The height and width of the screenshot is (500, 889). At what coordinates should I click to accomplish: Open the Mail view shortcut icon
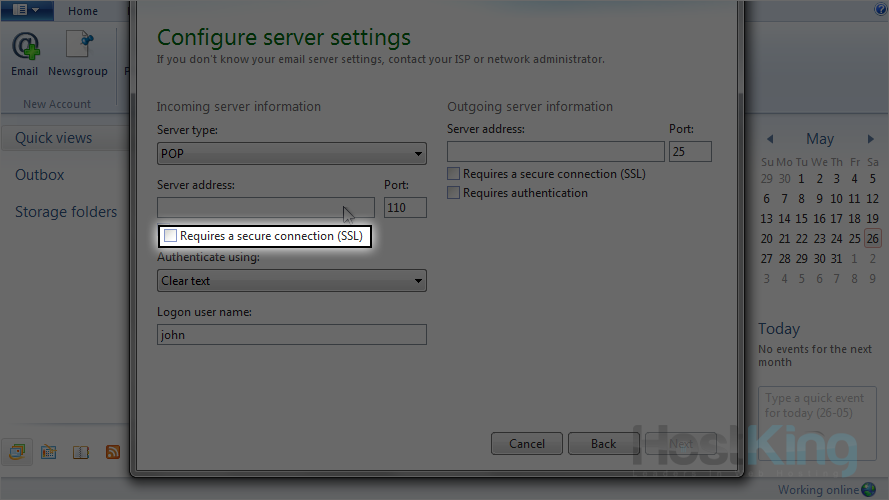click(17, 452)
